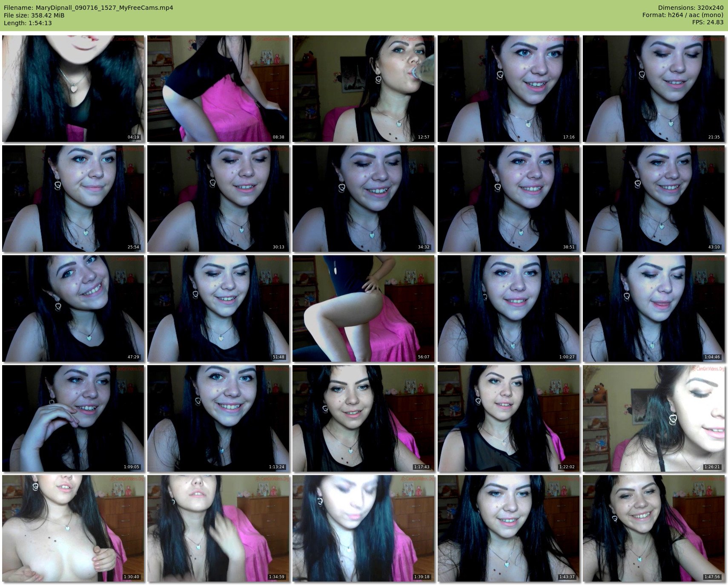The height and width of the screenshot is (585, 728).
Task: Pick the thumbnail at 1:22:02
Action: pyautogui.click(x=509, y=418)
